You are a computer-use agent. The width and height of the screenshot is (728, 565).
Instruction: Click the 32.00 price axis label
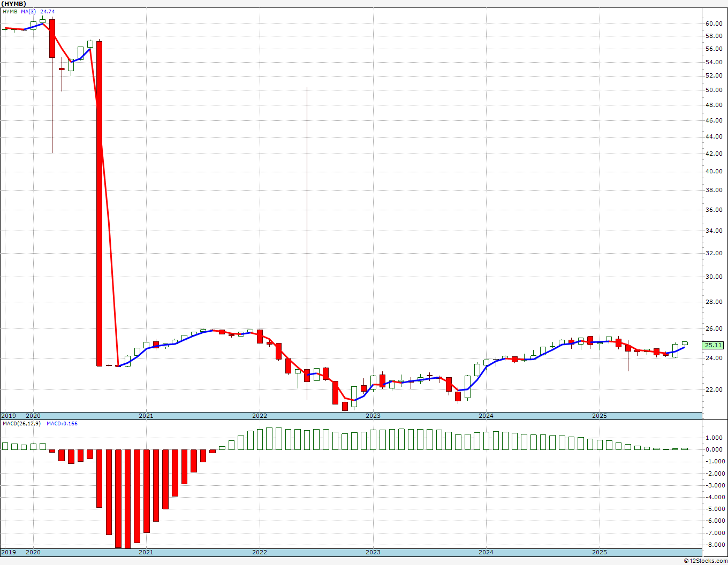[x=714, y=253]
